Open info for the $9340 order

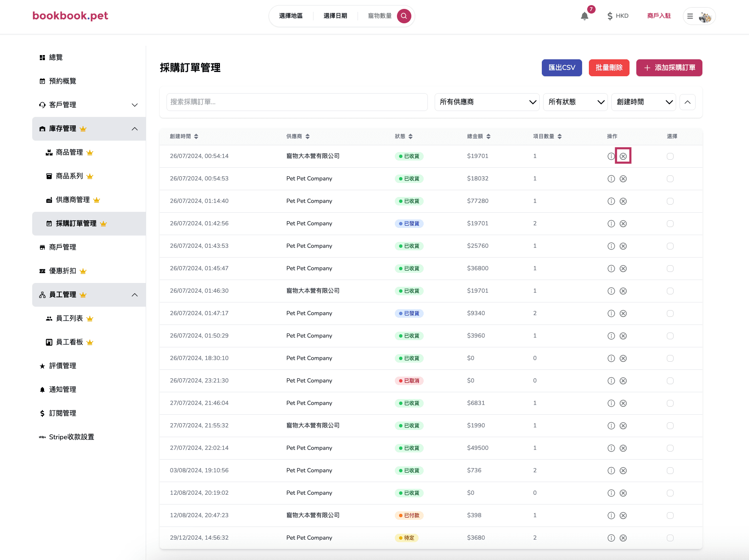tap(611, 313)
